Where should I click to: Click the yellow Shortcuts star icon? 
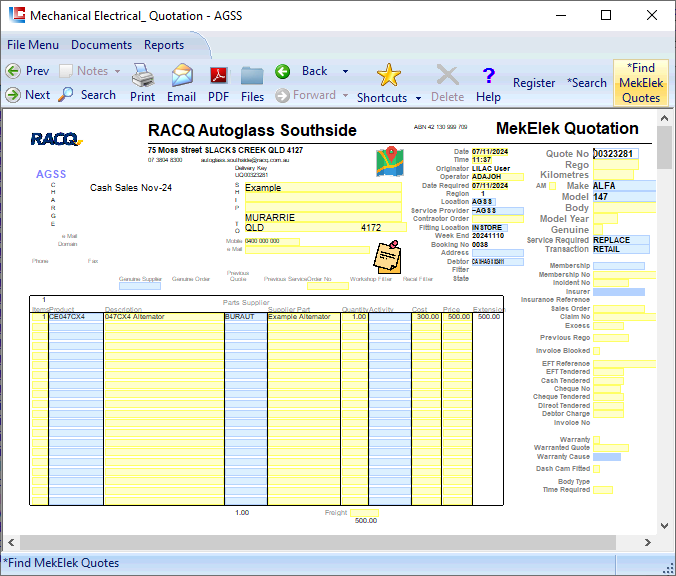388,74
